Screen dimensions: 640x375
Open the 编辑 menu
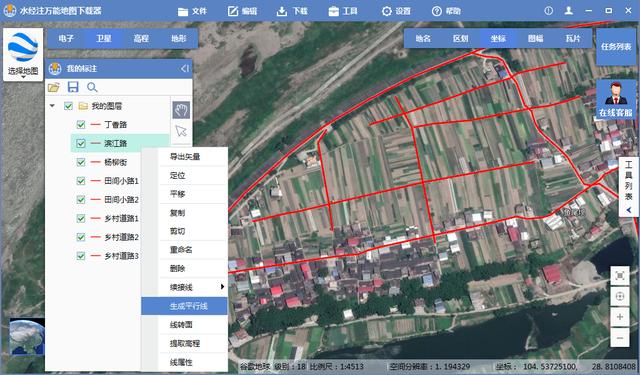242,11
